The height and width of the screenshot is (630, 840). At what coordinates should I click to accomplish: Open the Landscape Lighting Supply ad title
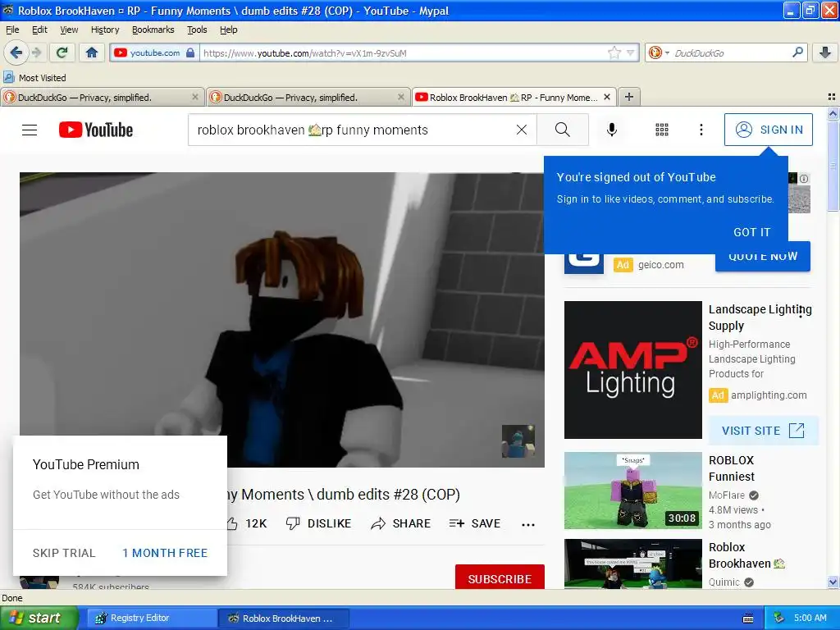pos(760,317)
